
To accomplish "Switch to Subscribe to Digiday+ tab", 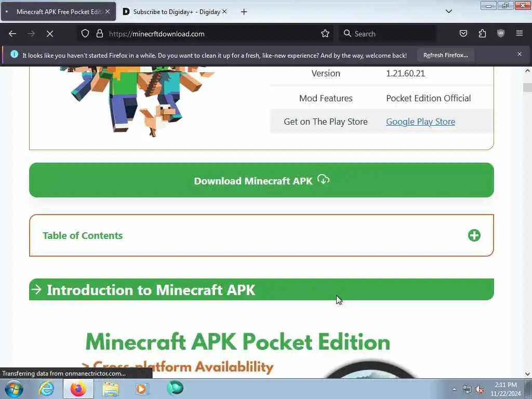I will tap(175, 11).
